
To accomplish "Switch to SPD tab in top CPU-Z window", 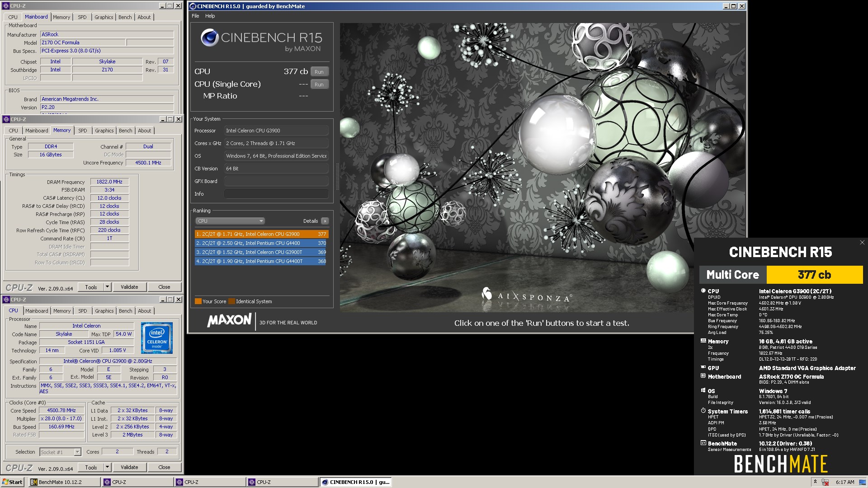I will pyautogui.click(x=82, y=17).
